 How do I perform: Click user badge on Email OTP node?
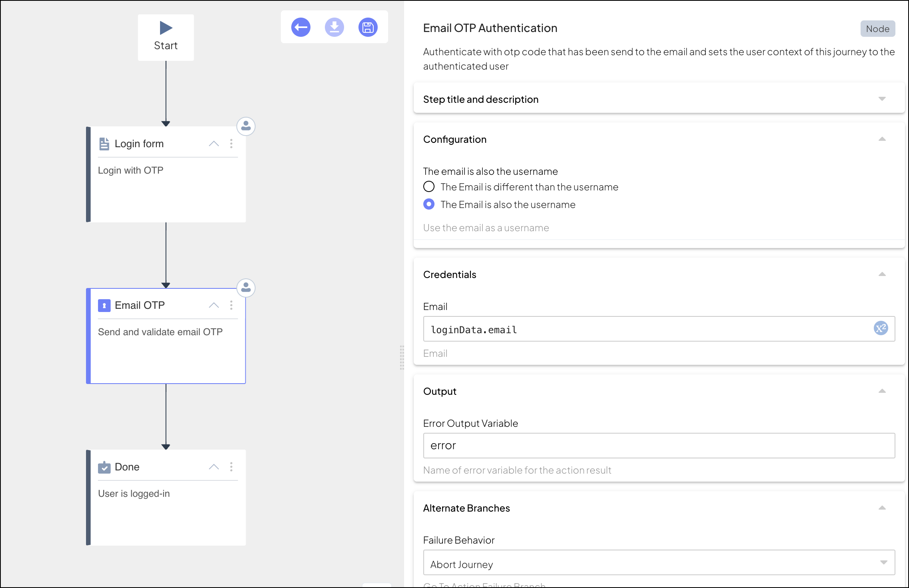pyautogui.click(x=246, y=288)
